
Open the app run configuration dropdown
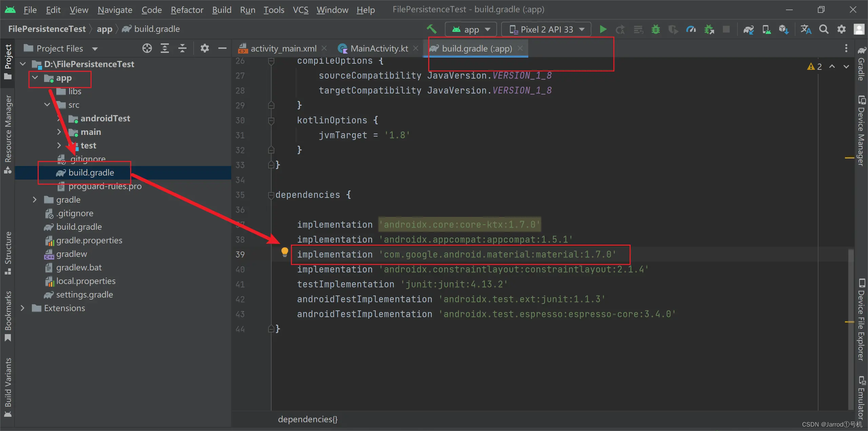click(471, 29)
